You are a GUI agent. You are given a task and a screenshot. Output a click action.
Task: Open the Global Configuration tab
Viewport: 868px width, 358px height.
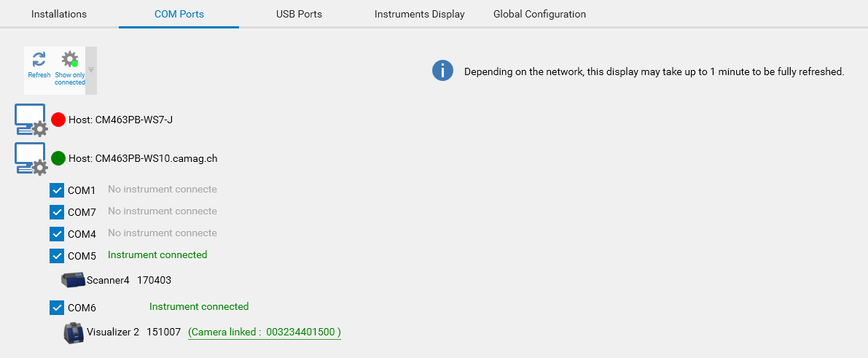coord(539,14)
